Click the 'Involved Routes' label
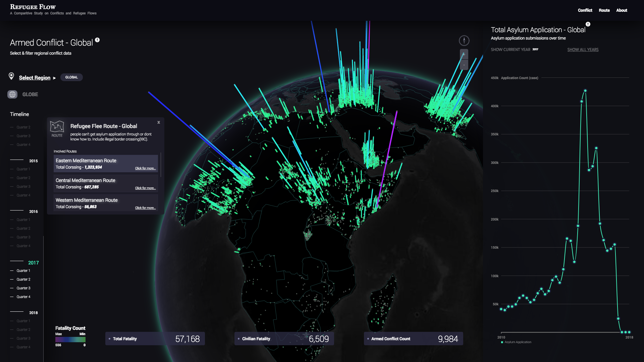This screenshot has height=362, width=644. (65, 152)
